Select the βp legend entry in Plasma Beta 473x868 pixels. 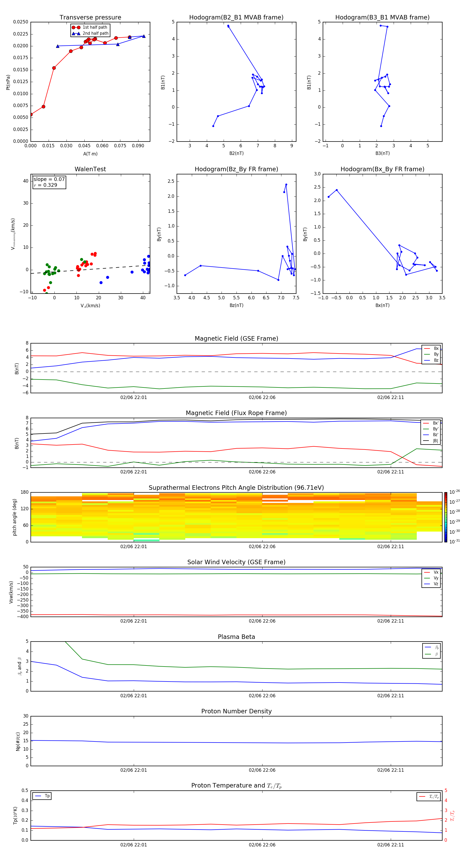click(x=431, y=647)
